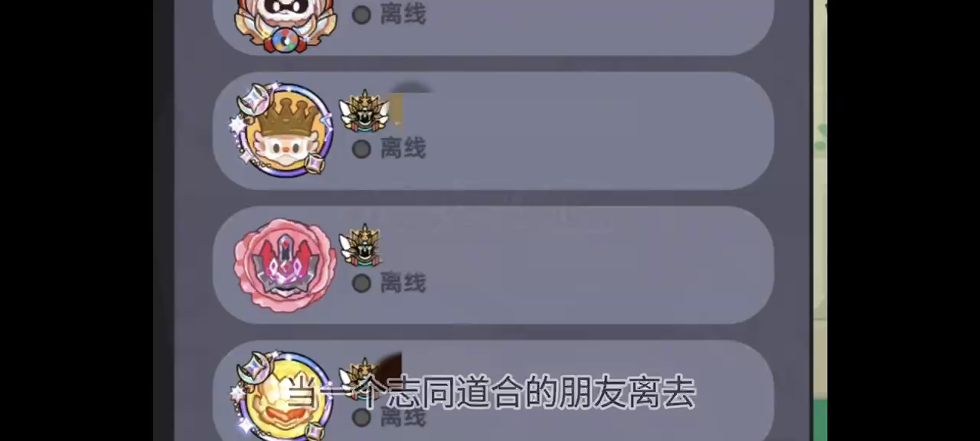Click offline status dot in top row
This screenshot has width=980, height=441.
coord(361,15)
